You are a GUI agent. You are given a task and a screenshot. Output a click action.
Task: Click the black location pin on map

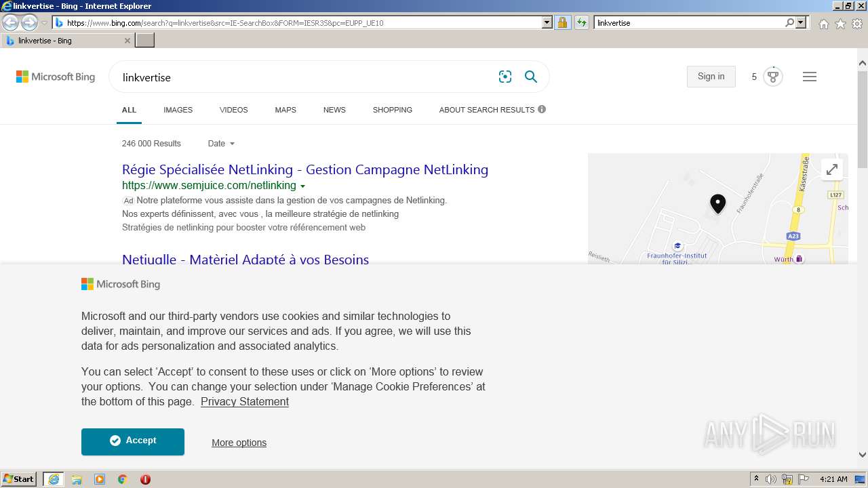(x=717, y=203)
